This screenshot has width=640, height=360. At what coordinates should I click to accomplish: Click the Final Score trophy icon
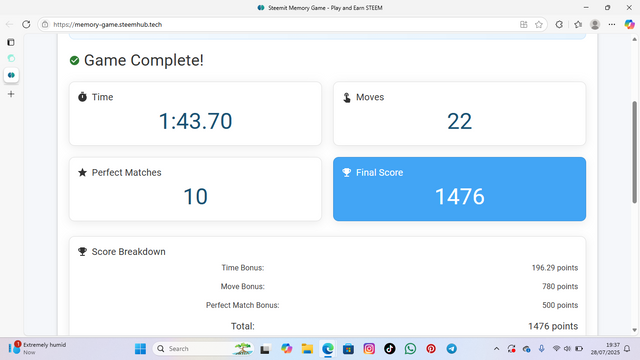tap(347, 172)
